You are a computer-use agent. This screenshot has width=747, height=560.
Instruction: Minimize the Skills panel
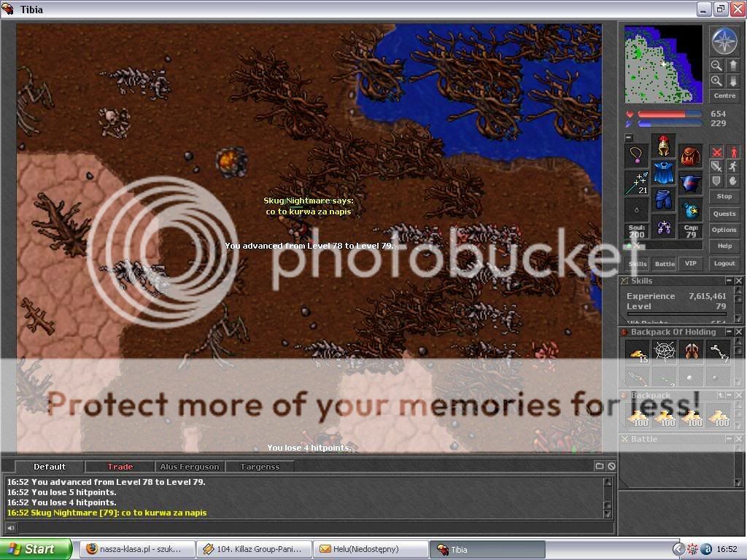point(729,281)
